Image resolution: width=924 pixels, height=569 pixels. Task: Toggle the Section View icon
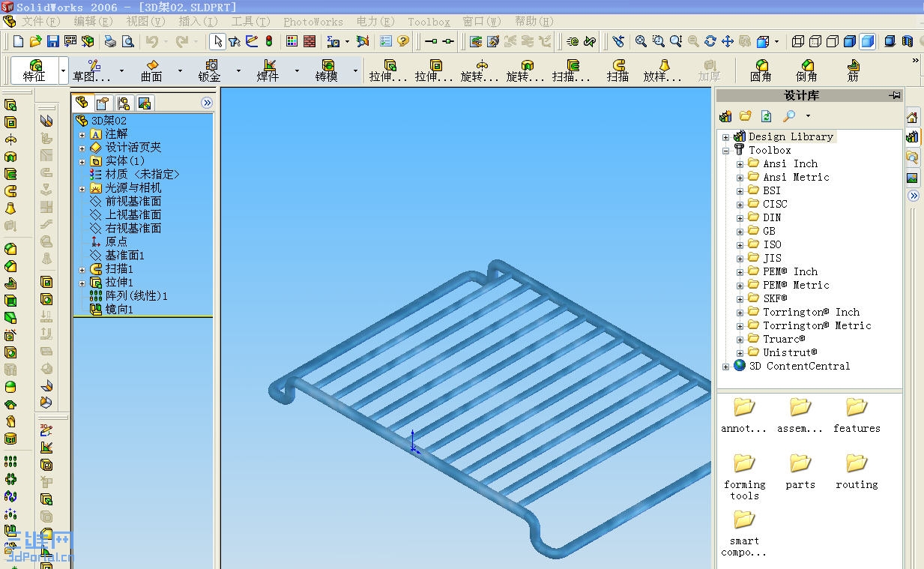click(x=908, y=41)
